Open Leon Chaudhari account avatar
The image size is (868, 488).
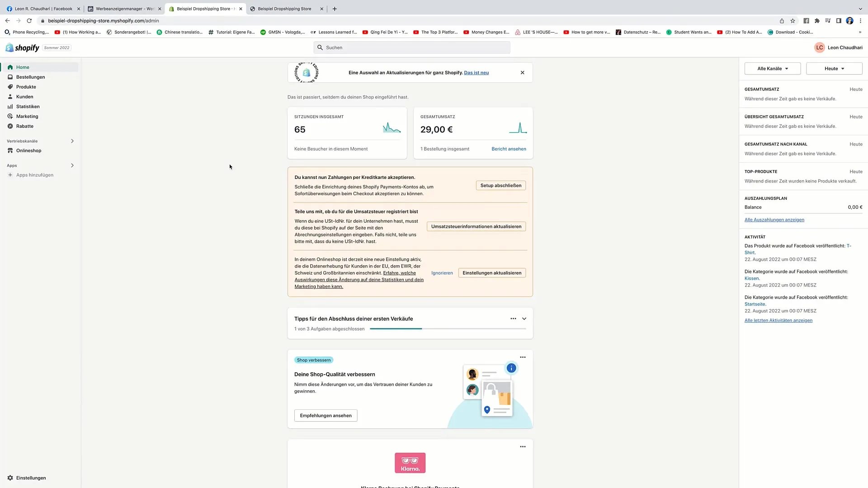point(819,47)
